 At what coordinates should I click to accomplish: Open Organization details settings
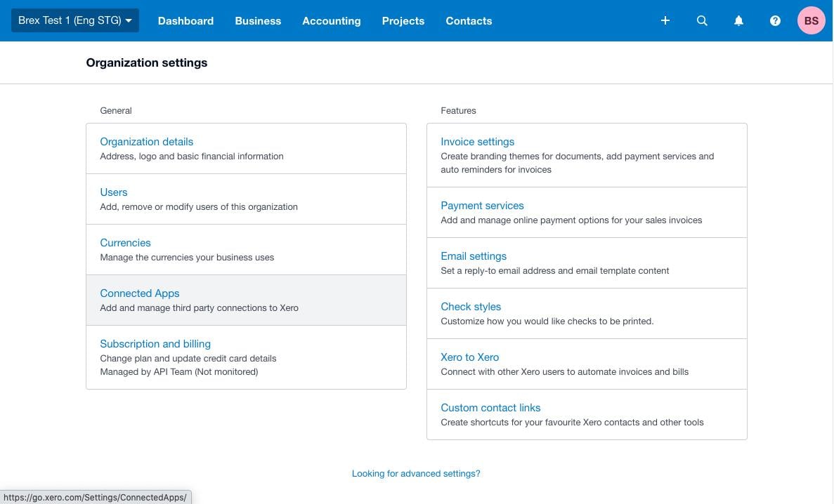coord(146,142)
